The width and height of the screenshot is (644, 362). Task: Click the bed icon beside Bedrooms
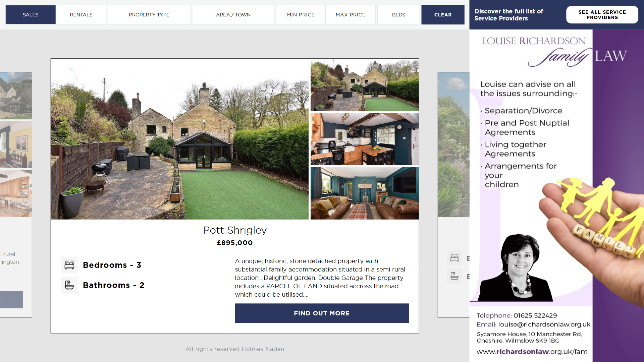[x=69, y=265]
